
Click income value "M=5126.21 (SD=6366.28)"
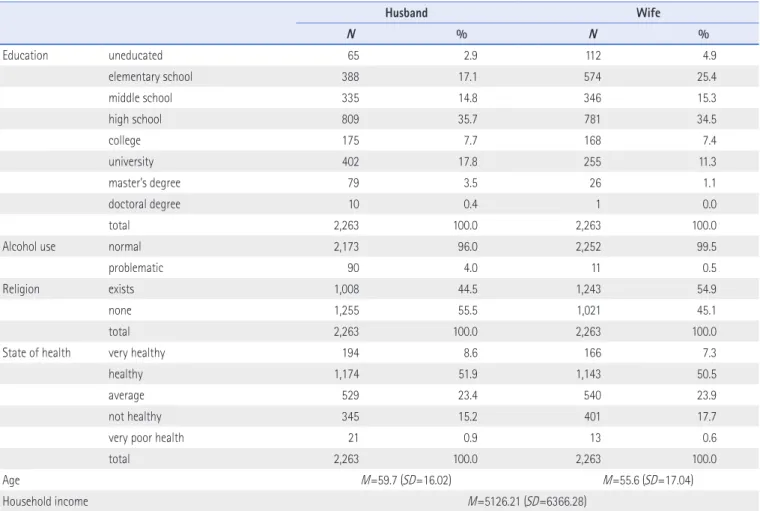point(527,501)
